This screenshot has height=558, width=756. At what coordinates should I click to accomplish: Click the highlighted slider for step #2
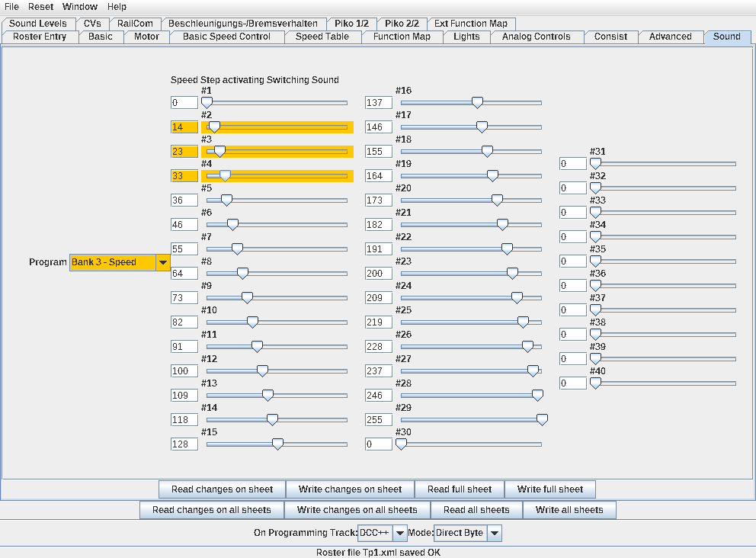pyautogui.click(x=277, y=127)
